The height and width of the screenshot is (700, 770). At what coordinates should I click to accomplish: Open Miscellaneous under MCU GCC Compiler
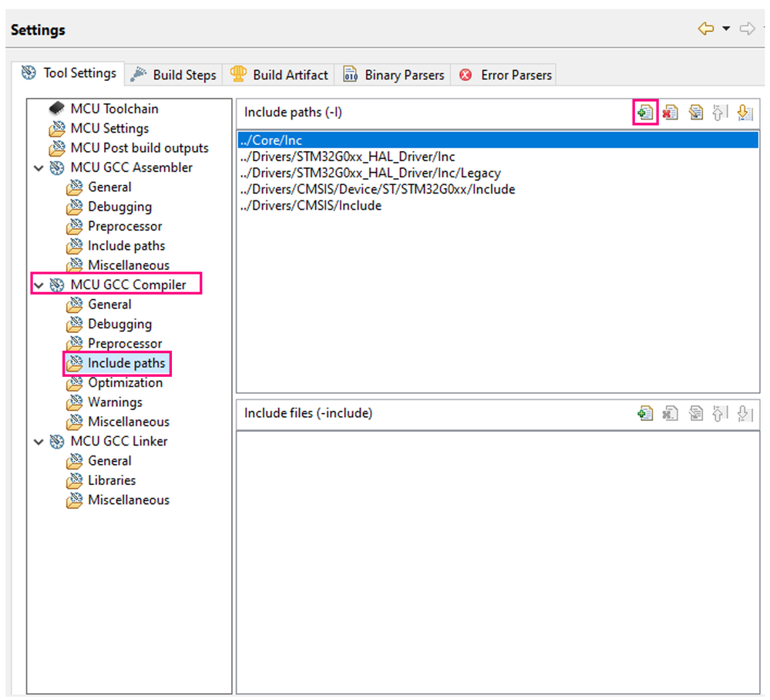coord(118,422)
